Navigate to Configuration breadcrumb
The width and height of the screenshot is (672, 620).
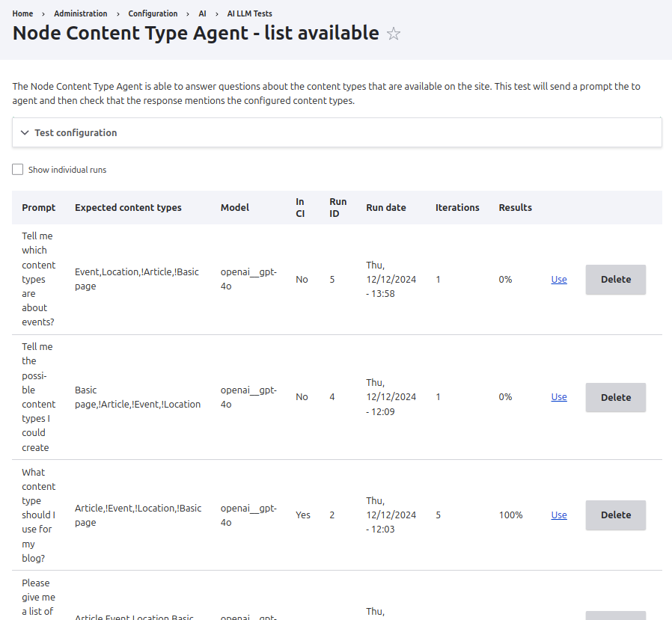click(x=153, y=13)
